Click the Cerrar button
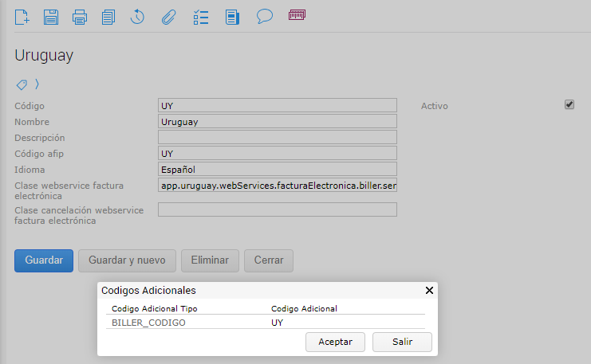The image size is (591, 364). (269, 260)
